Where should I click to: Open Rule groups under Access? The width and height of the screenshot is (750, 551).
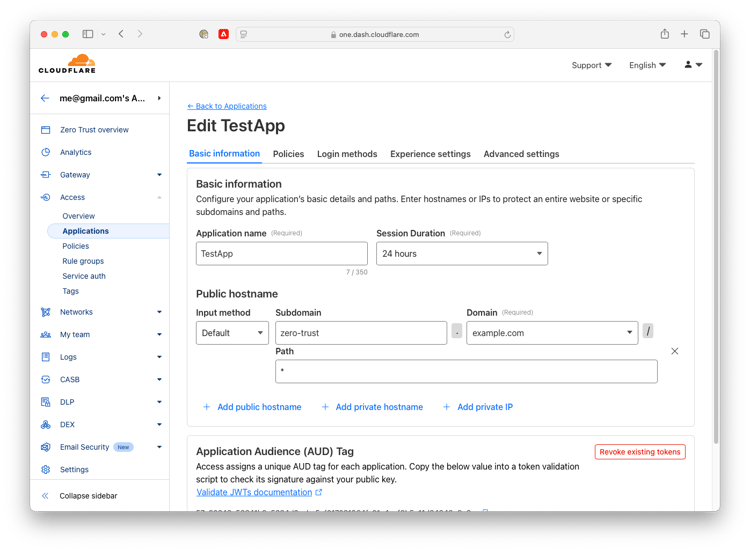(x=83, y=261)
